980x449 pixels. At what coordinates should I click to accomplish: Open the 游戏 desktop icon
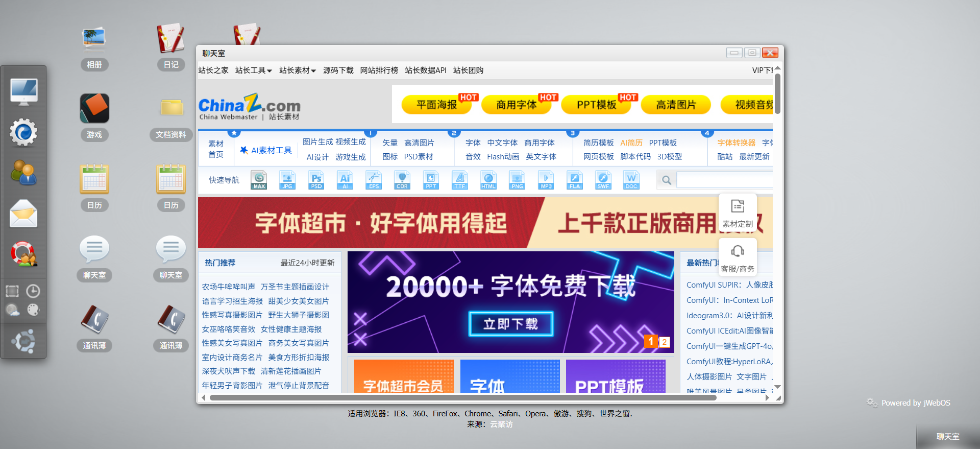pyautogui.click(x=94, y=109)
